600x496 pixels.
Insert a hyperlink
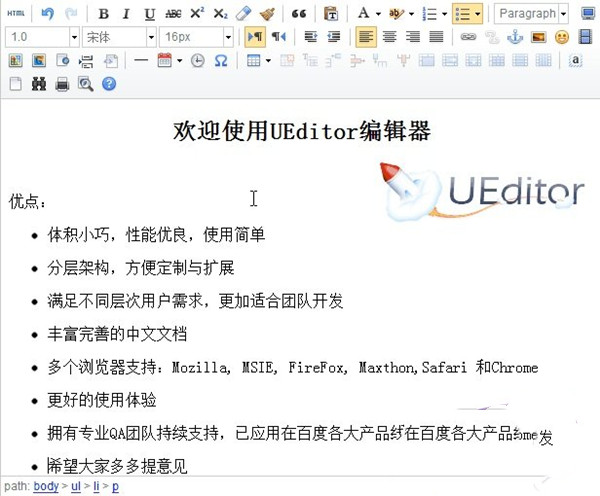point(468,37)
